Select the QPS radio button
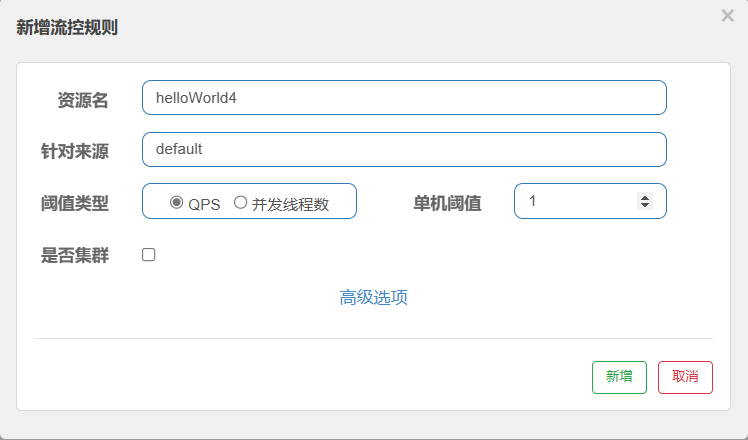Viewport: 748px width, 440px height. click(177, 202)
